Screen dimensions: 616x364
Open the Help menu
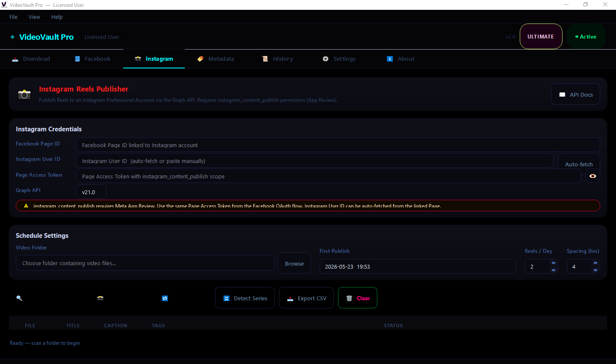(57, 17)
